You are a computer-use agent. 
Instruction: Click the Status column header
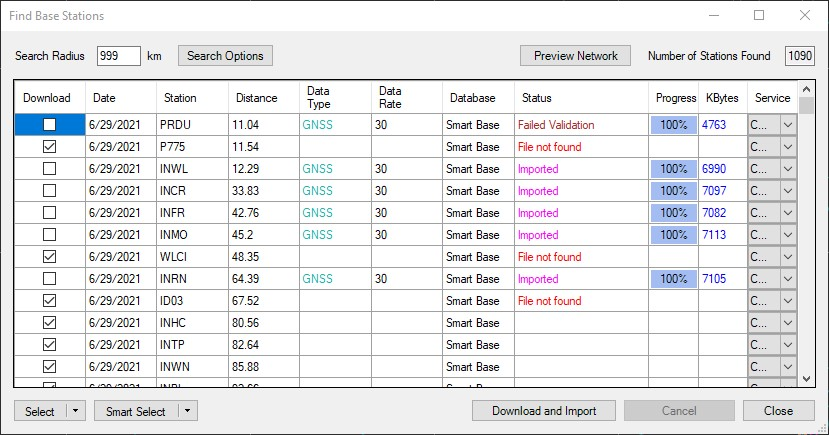535,98
